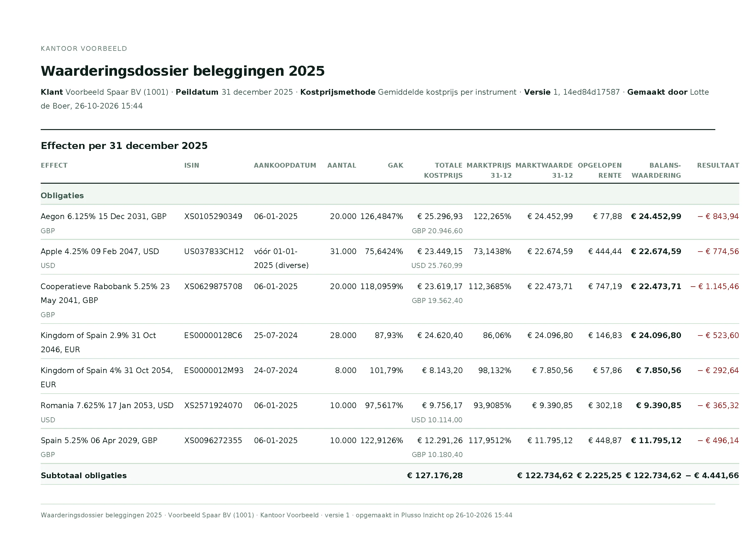Click ISIN XS0105290349
The width and height of the screenshot is (756, 535).
pos(213,217)
